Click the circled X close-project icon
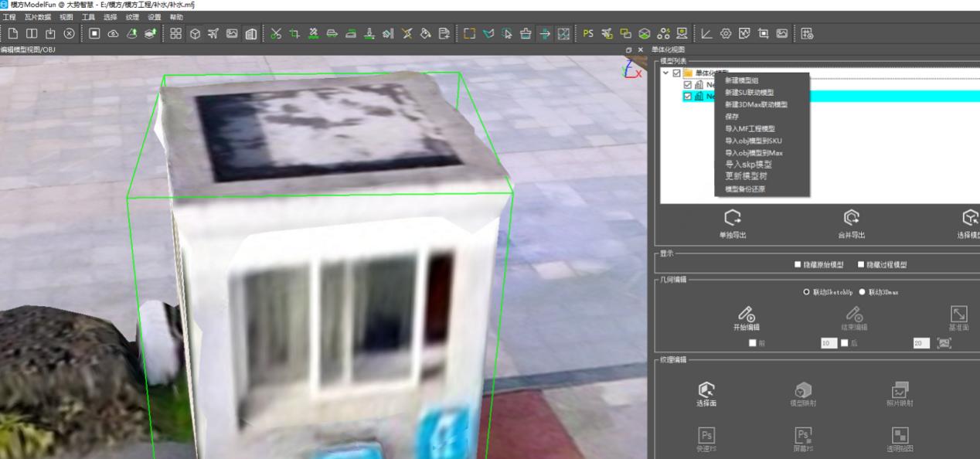This screenshot has height=459, width=980. tap(69, 33)
